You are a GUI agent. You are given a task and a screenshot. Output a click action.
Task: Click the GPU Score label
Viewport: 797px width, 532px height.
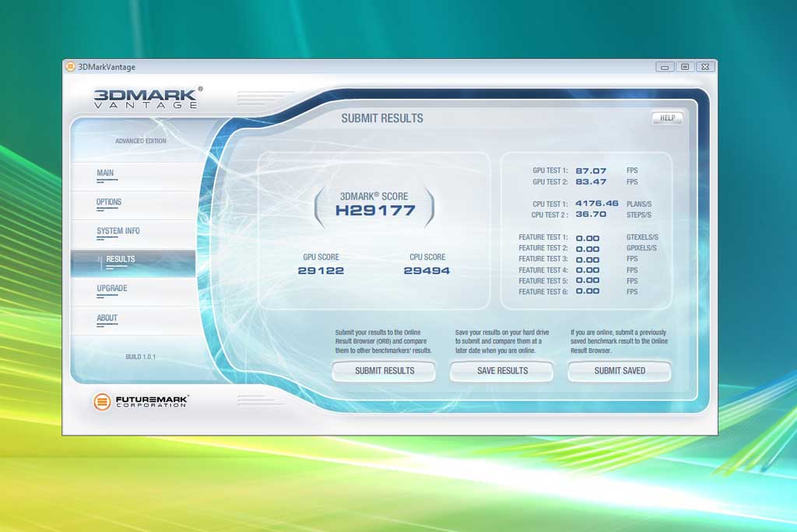pos(321,257)
